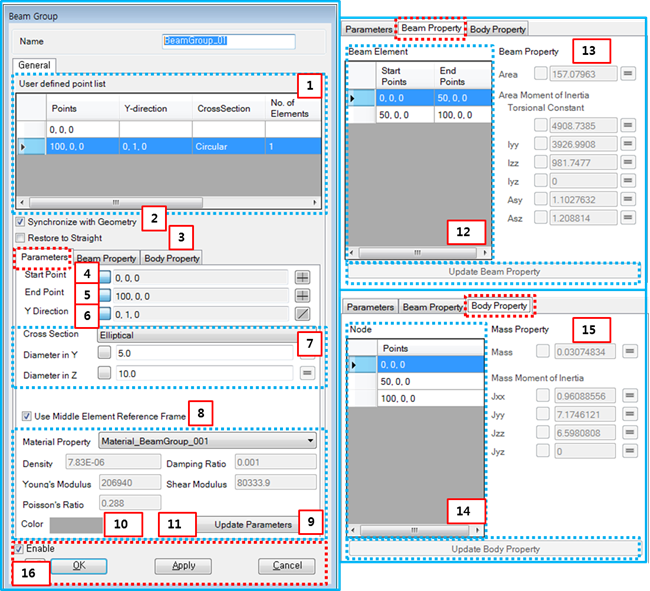Enable Restore to Straight checkbox

point(20,238)
